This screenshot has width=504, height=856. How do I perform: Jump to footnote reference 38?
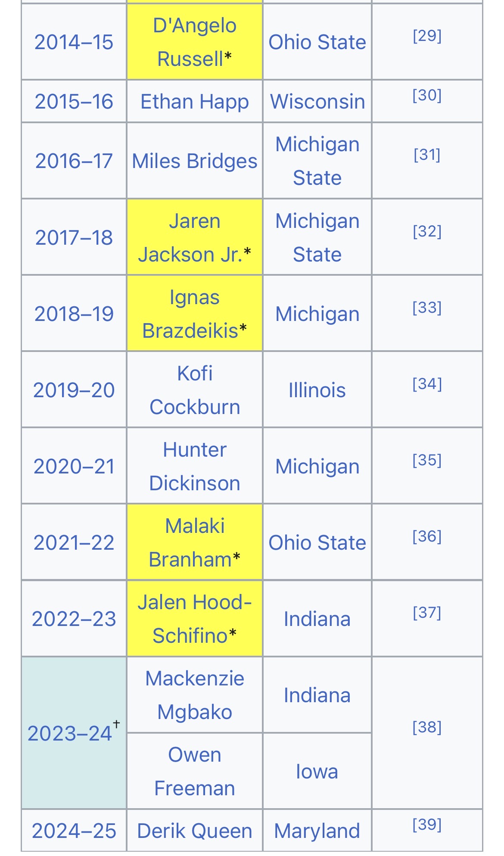pyautogui.click(x=427, y=727)
